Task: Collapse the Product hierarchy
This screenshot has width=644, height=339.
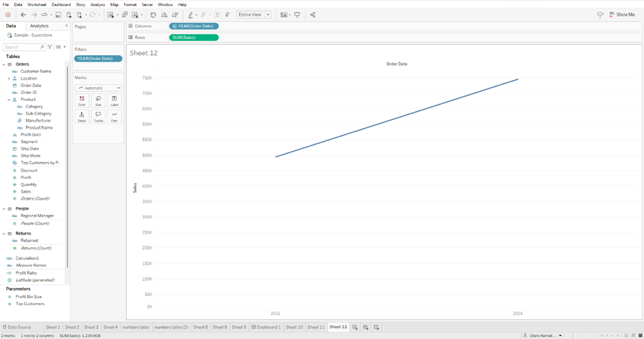Action: pyautogui.click(x=9, y=99)
